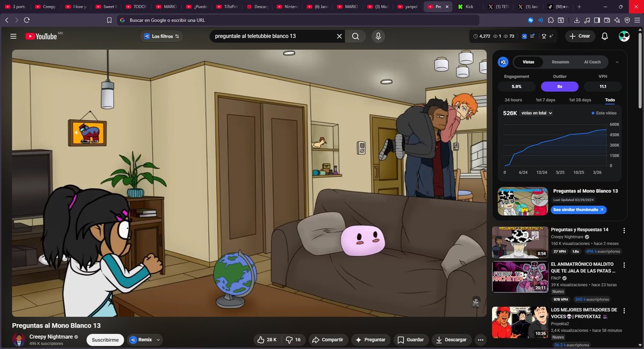Toggle the browser sidebar panel icon
The height and width of the screenshot is (349, 644).
597,20
